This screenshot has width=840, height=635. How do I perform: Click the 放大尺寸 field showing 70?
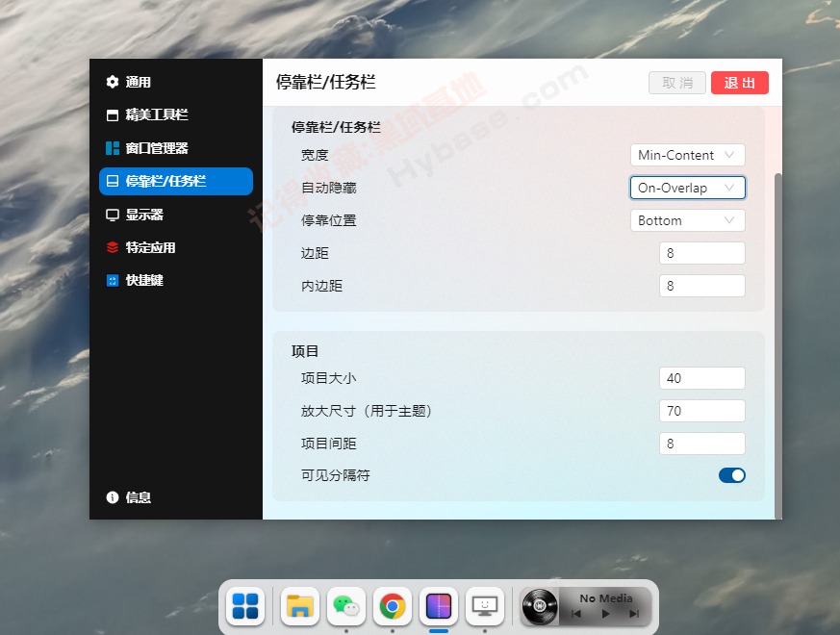click(x=701, y=411)
